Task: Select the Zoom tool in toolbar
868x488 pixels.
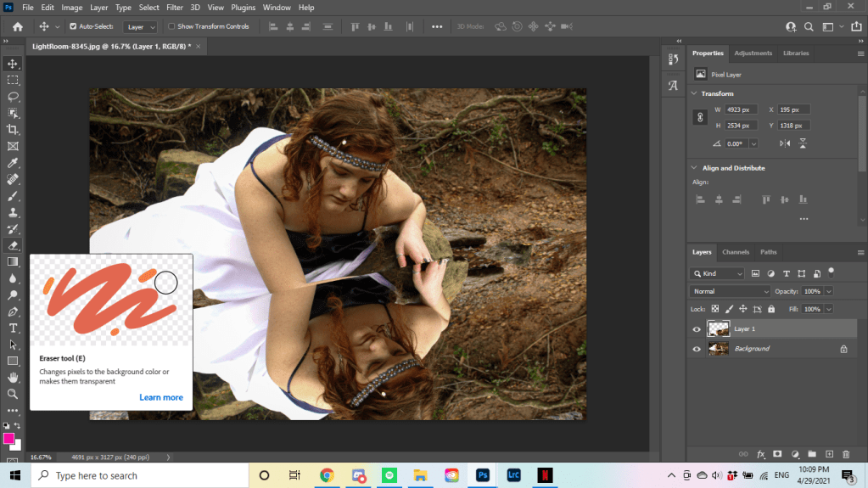Action: point(13,394)
